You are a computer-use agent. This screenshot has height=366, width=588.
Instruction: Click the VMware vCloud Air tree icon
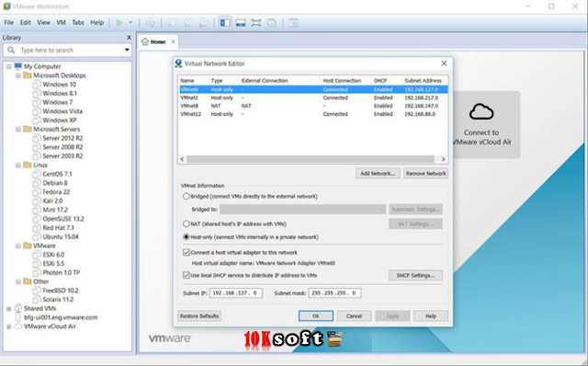click(x=18, y=326)
